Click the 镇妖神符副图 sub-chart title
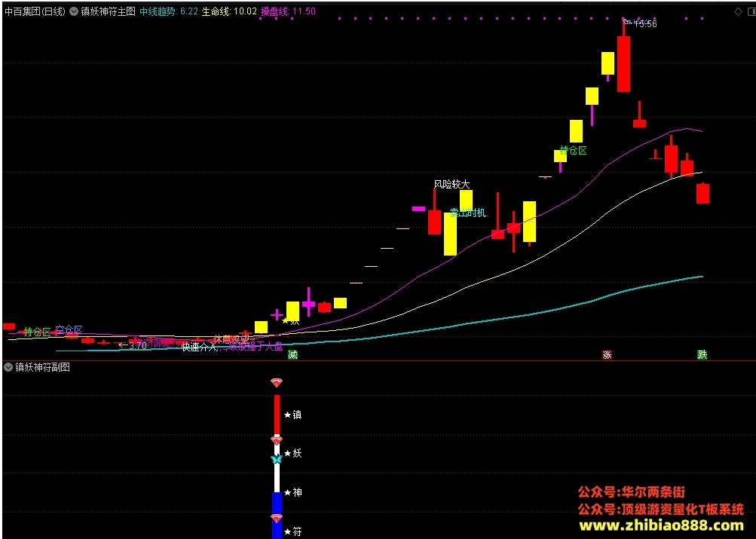 pyautogui.click(x=43, y=367)
